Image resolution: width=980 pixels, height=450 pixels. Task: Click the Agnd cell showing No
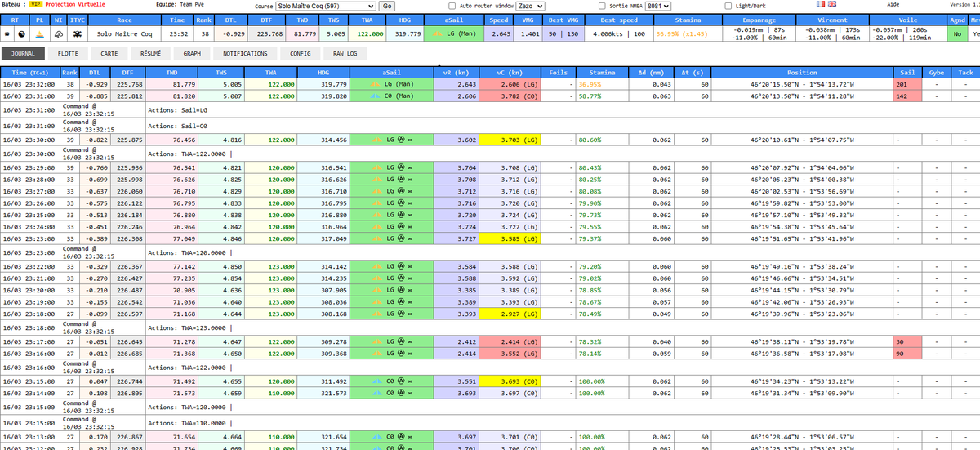957,34
